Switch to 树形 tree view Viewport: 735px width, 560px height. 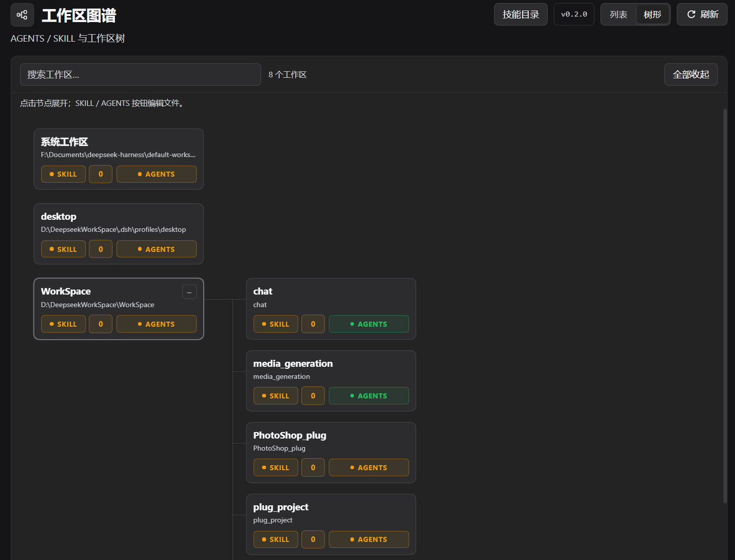pos(652,15)
